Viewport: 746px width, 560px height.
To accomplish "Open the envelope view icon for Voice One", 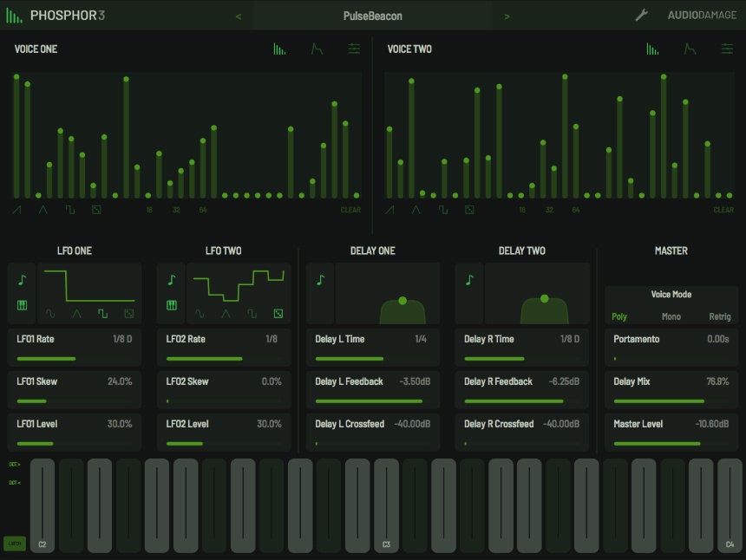I will pos(316,49).
